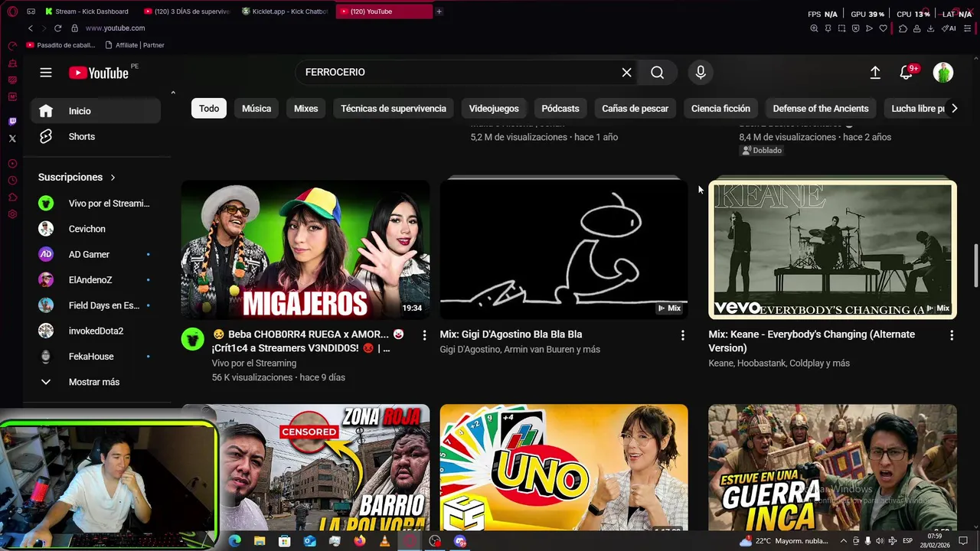This screenshot has width=980, height=551.
Task: Open Twitch in Opera sidebar
Action: (12, 122)
